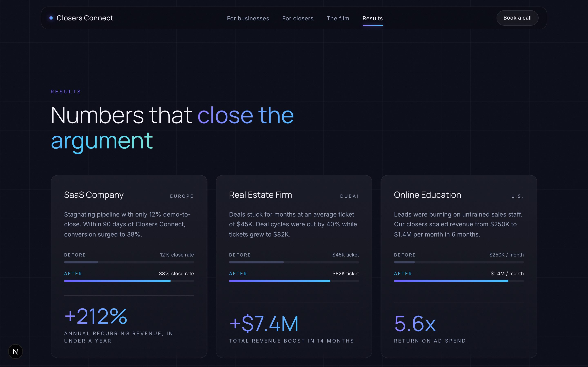Click the Next.js dev tools badge icon
Viewport: 588px width, 367px height.
15,352
